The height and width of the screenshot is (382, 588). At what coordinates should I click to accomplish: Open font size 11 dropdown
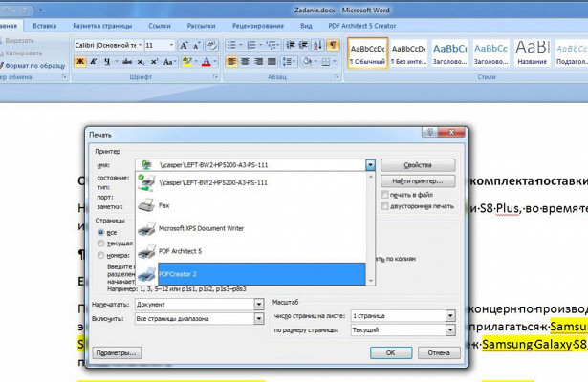coord(171,45)
